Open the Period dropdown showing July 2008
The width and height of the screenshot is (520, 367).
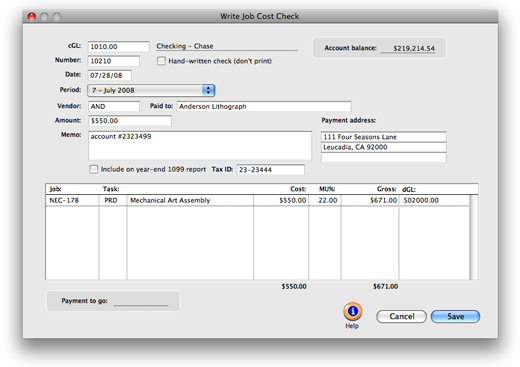click(x=151, y=90)
